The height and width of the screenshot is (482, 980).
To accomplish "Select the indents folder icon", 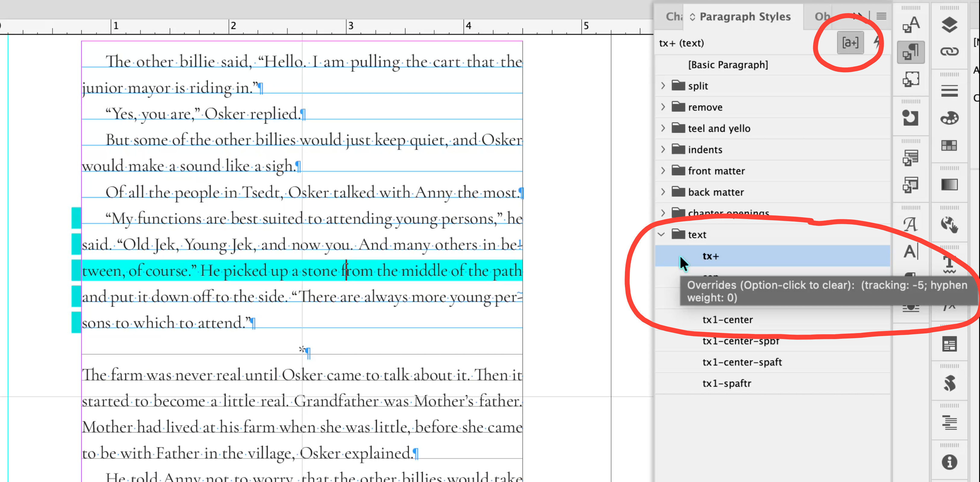I will click(678, 149).
